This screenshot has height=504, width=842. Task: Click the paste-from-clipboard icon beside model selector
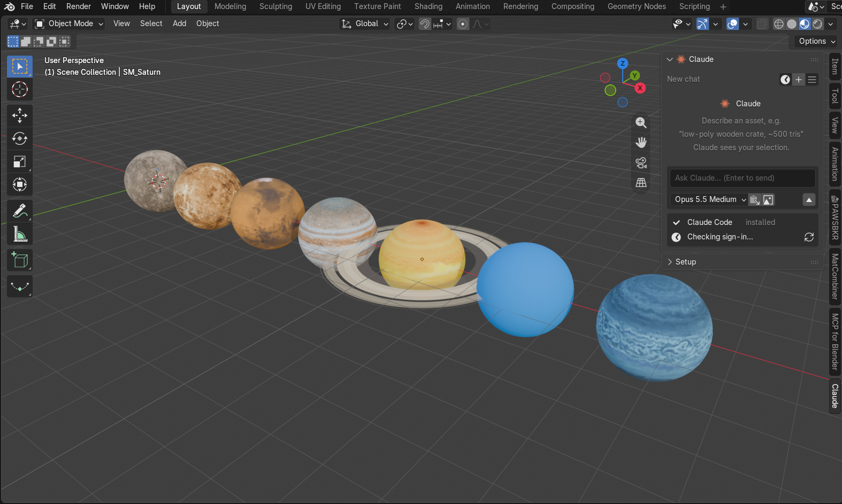[x=754, y=199]
